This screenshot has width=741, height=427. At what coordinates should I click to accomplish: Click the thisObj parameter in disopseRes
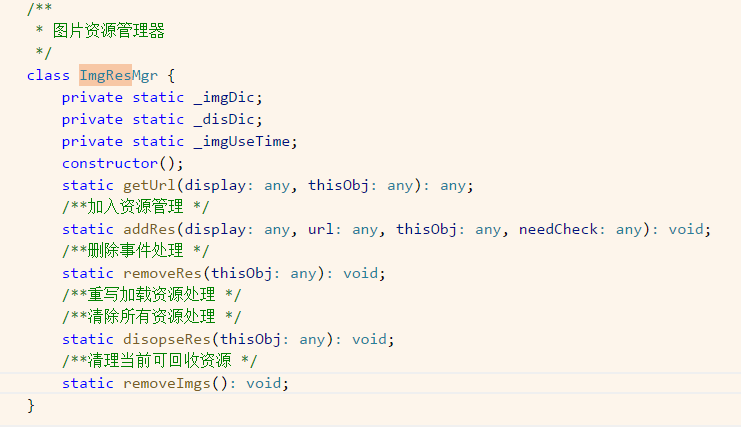(250, 340)
